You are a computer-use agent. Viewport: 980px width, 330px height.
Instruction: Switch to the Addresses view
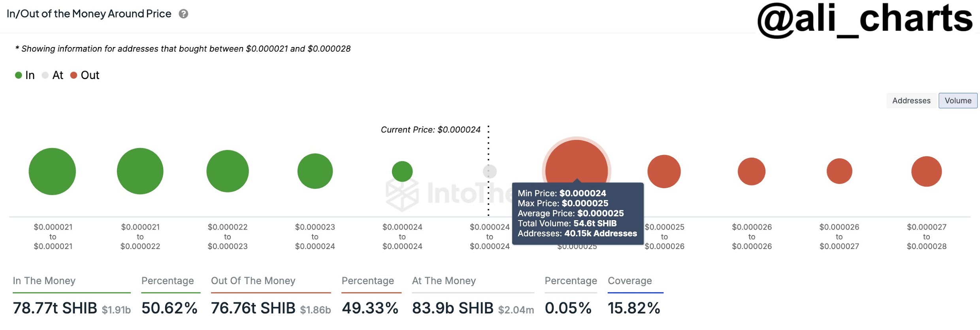pyautogui.click(x=911, y=100)
